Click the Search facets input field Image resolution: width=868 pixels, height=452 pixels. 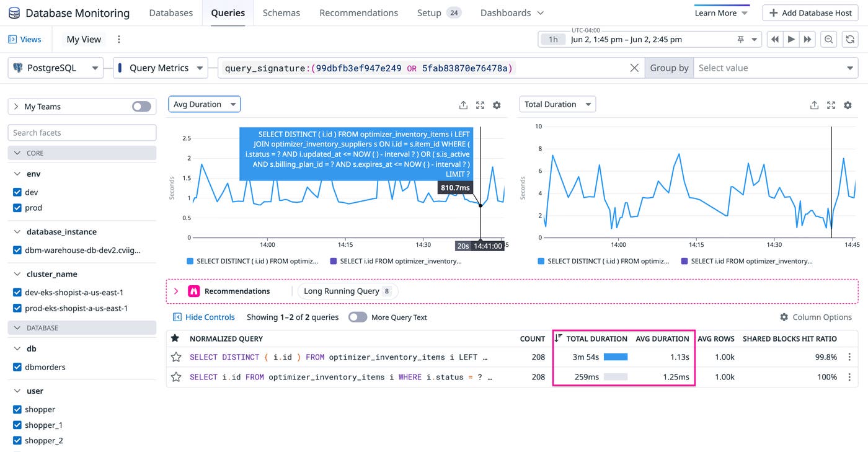coord(82,133)
